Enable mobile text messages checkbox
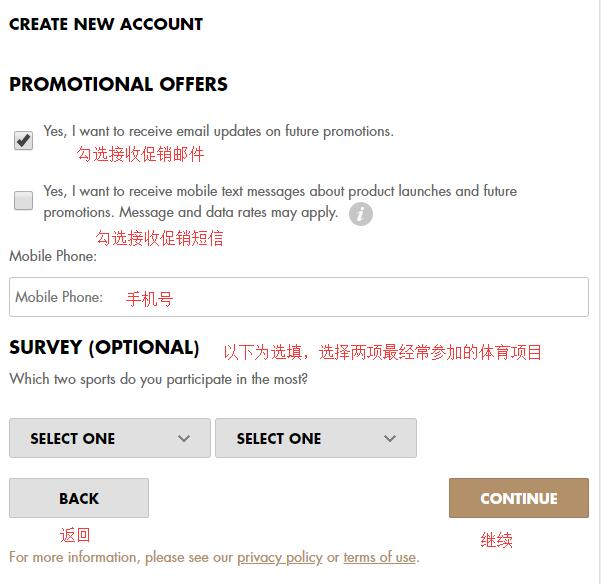The height and width of the screenshot is (584, 601). [x=24, y=201]
